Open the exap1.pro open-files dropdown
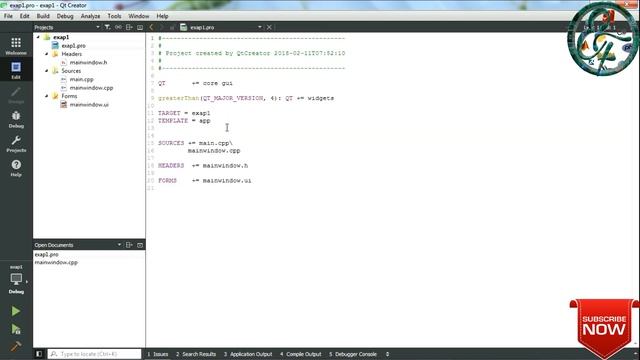 click(x=260, y=27)
